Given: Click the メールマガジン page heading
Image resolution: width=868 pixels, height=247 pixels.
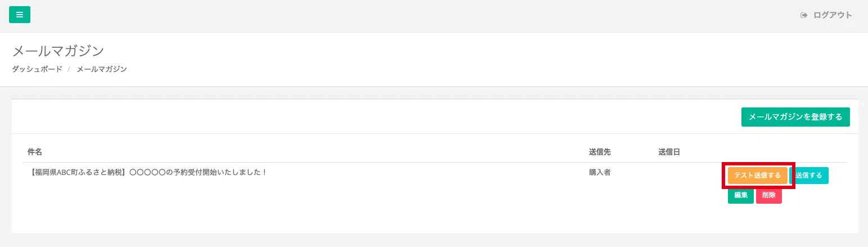Looking at the screenshot, I should 58,51.
